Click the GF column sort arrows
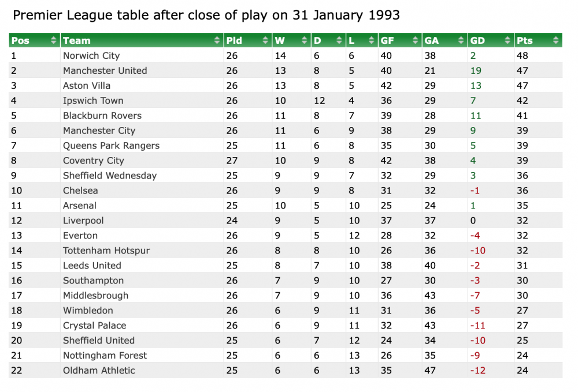Viewport: 578px width, 392px height. click(416, 40)
